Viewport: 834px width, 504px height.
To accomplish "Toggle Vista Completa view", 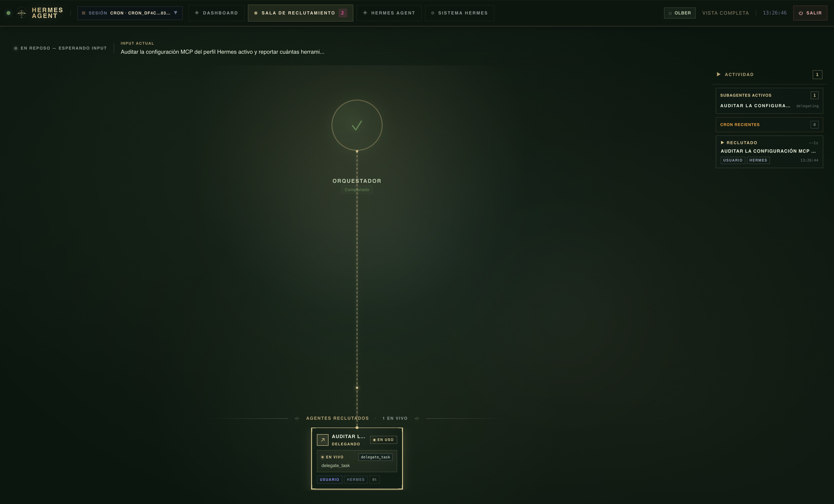I will point(725,13).
